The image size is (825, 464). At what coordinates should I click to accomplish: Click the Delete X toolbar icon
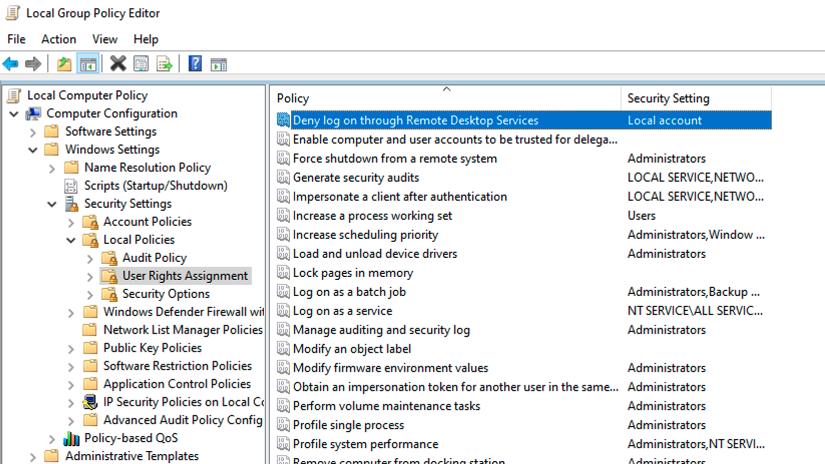118,64
